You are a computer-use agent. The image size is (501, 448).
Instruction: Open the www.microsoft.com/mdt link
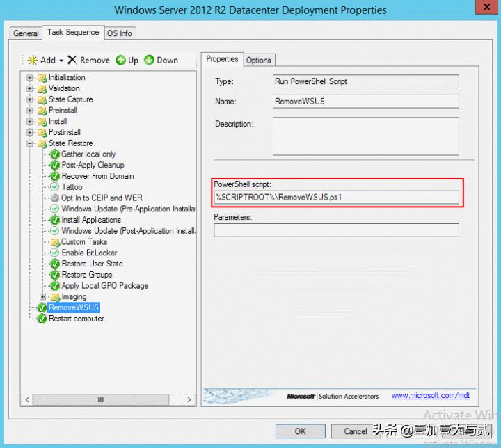point(431,396)
